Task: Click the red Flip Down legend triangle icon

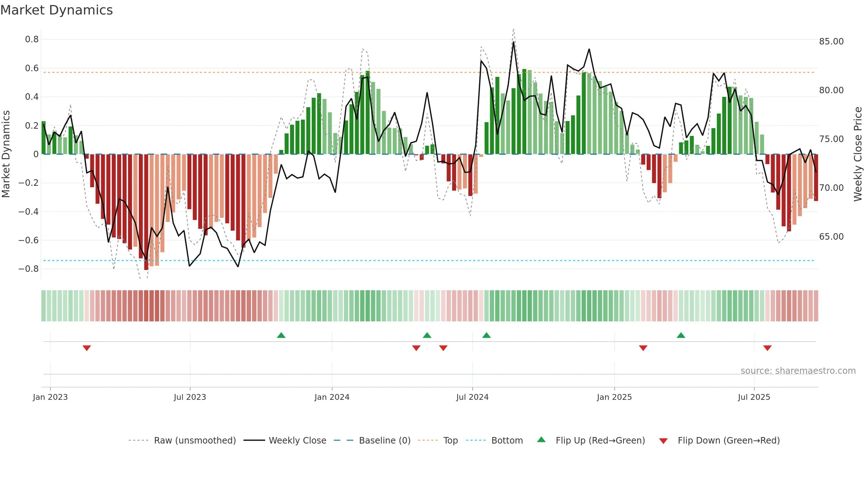Action: [x=663, y=441]
